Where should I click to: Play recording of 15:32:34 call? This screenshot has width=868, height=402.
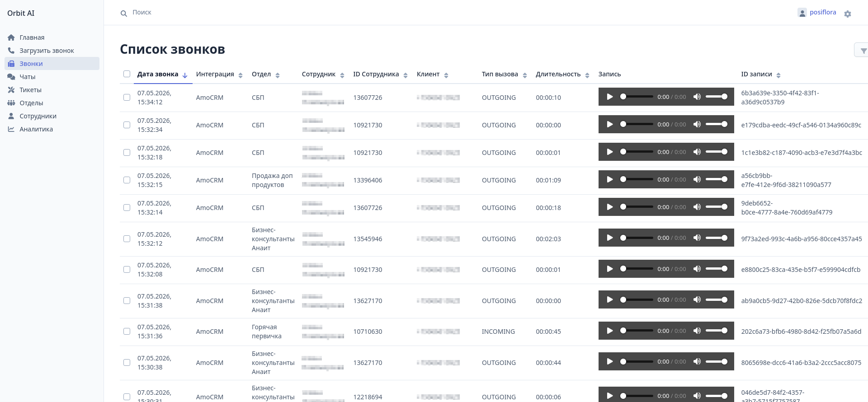[x=610, y=124]
